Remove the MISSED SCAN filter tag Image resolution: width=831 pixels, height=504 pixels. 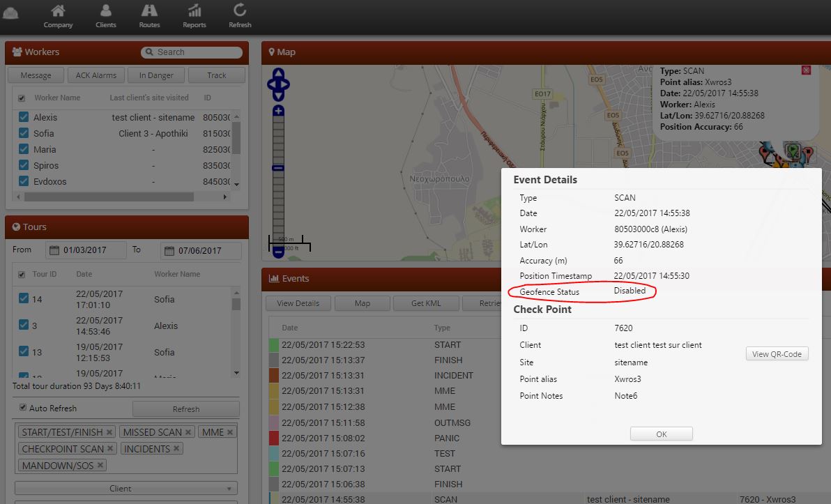pyautogui.click(x=188, y=432)
